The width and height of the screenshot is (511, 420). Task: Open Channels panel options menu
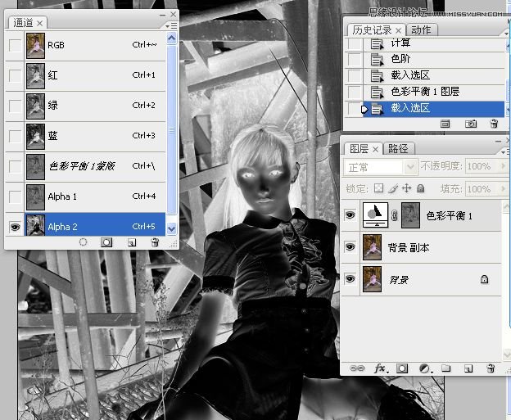coord(171,25)
